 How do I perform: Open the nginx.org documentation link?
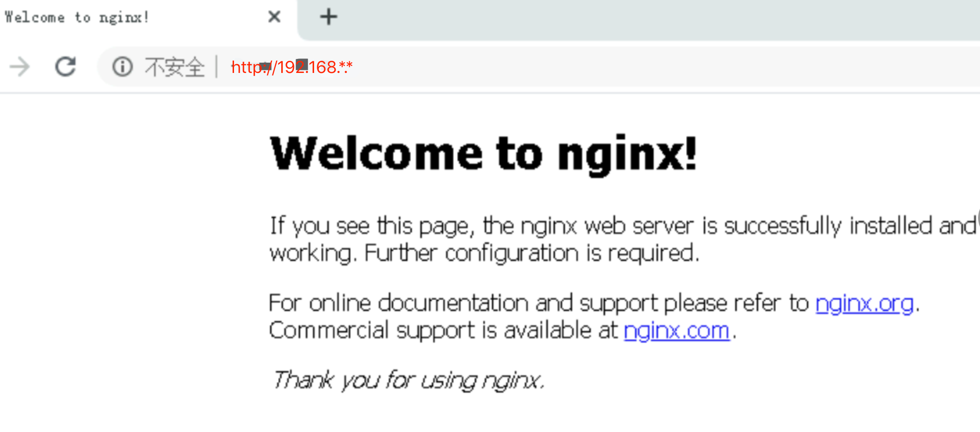click(x=864, y=304)
